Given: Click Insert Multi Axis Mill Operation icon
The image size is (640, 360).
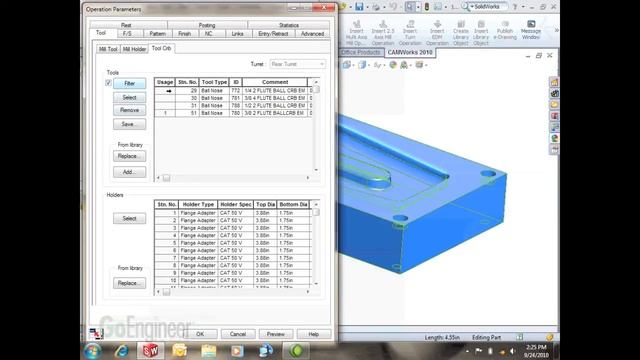Looking at the screenshot, I should click(356, 24).
